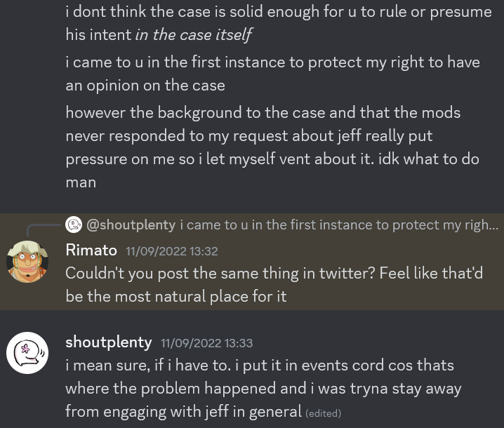Click the small avatar in the reply preview
Viewport: 504px width, 428px height.
(74, 225)
